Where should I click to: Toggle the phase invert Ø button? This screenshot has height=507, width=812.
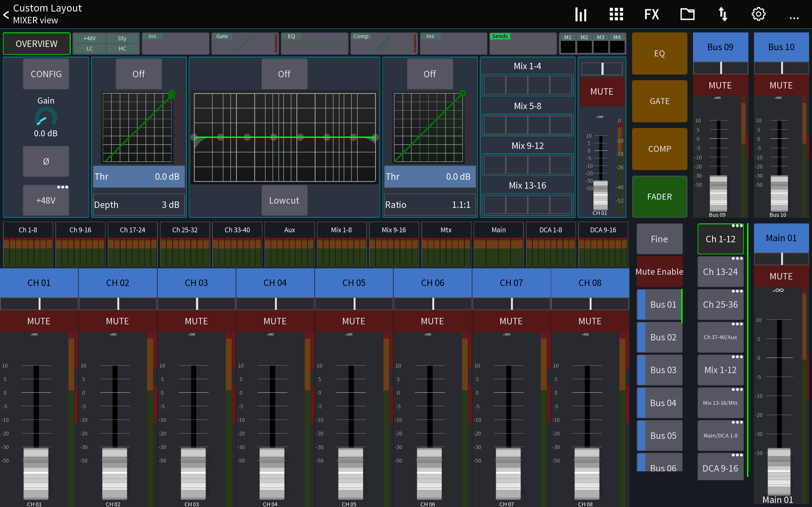46,161
